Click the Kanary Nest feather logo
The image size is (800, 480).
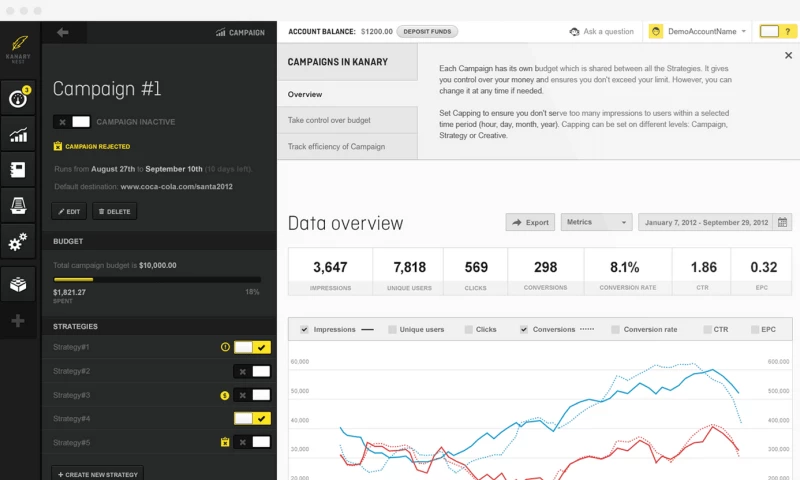click(x=20, y=48)
